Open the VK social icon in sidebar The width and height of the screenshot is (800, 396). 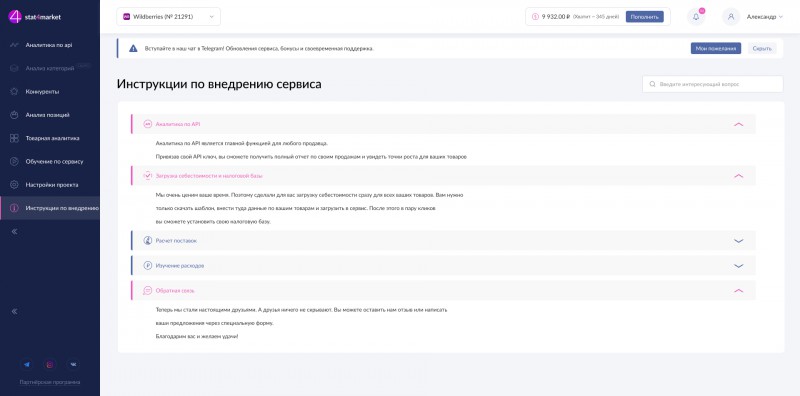pos(73,365)
